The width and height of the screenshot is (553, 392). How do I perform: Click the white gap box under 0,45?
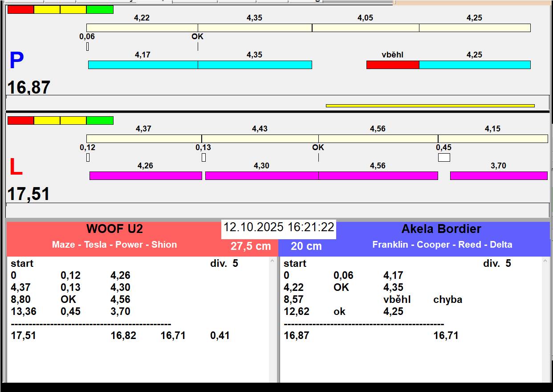coord(444,157)
